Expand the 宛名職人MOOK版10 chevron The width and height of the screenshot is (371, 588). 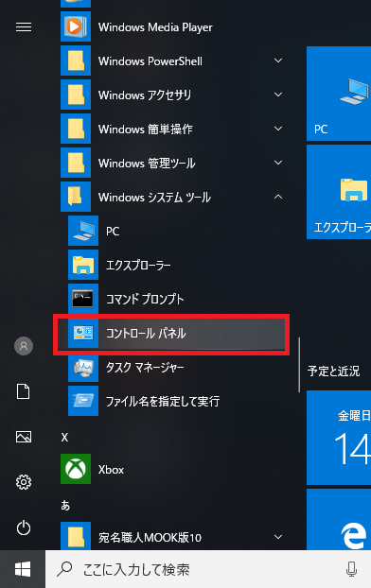(x=278, y=537)
